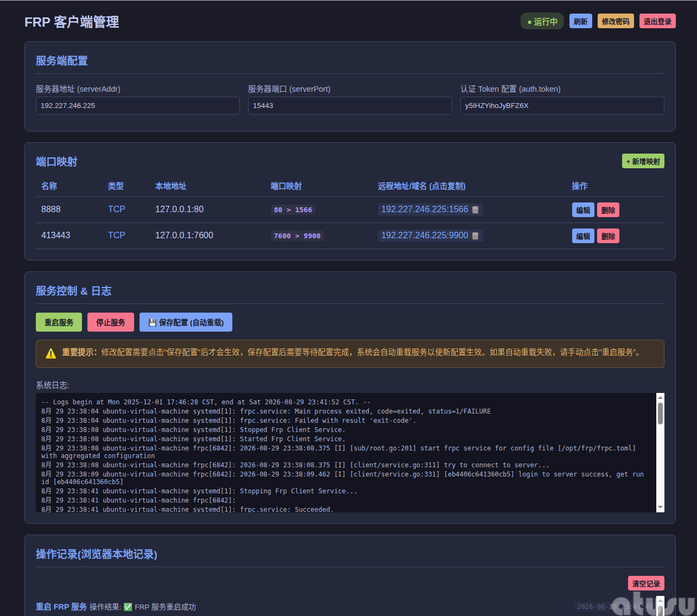This screenshot has height=616, width=697.
Task: Click the 重启 FRP 服务 record entry
Action: tap(61, 607)
